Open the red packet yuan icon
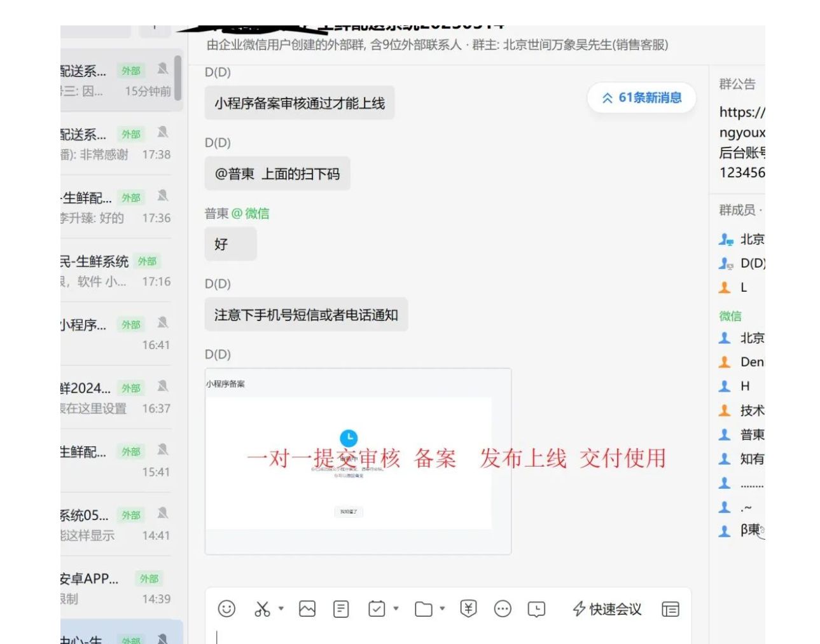The image size is (820, 644). 469,609
